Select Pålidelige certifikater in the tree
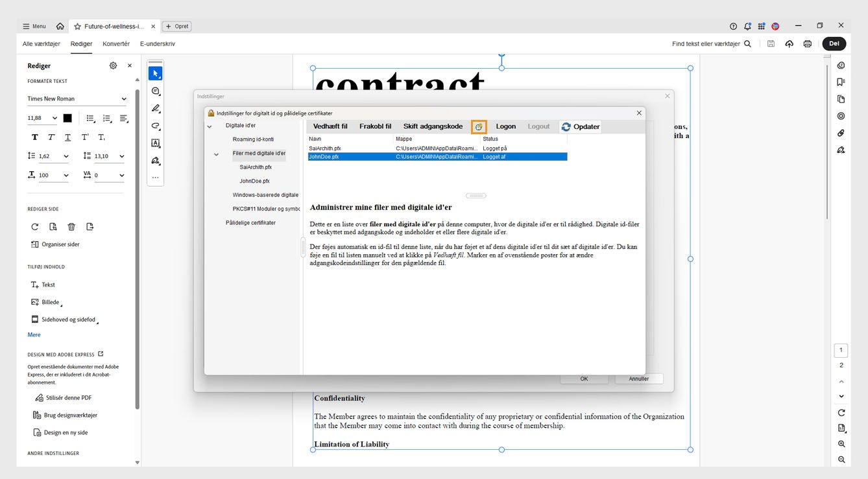Viewport: 868px width, 479px height. (x=250, y=222)
